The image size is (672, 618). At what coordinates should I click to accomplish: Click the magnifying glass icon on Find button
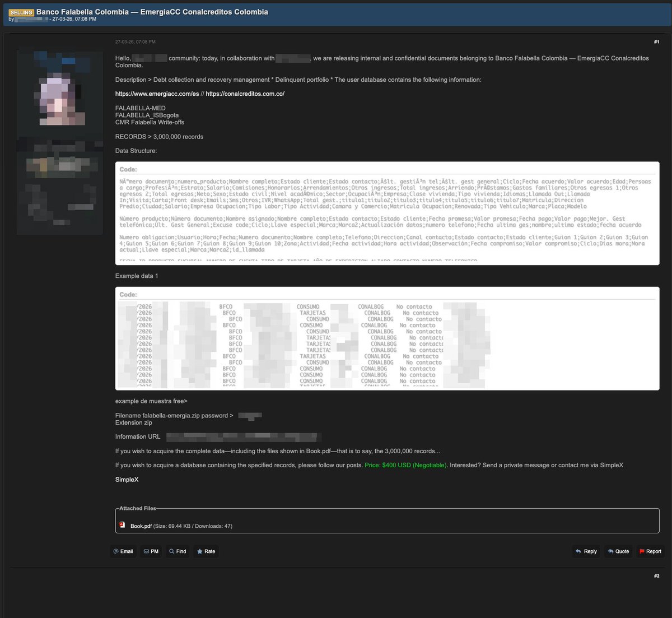tap(171, 551)
